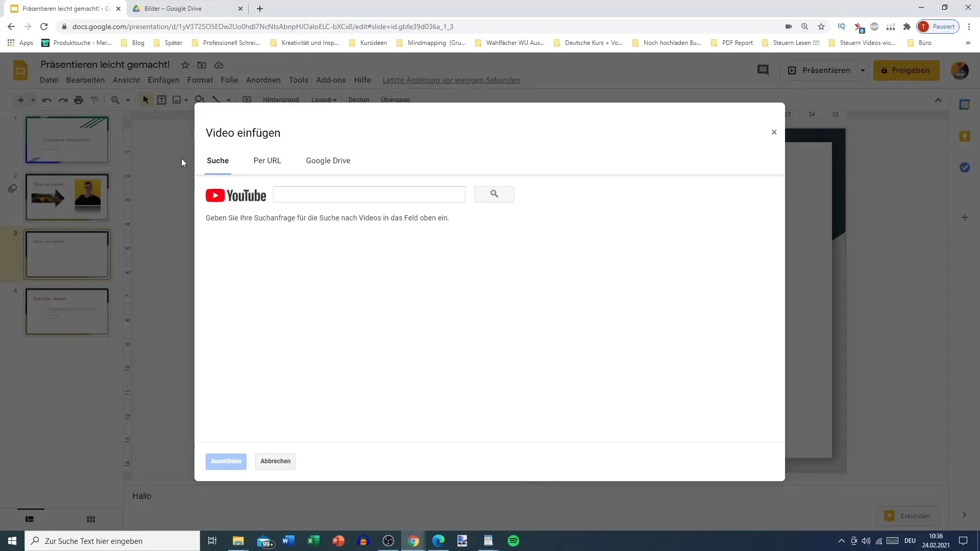Viewport: 980px width, 551px height.
Task: Expand the insert image dropdown arrow
Action: pos(186,100)
